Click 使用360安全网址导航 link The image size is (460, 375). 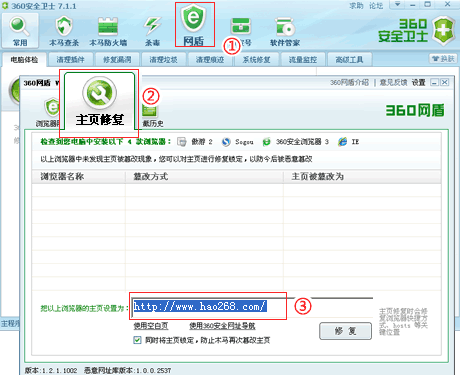tap(222, 326)
